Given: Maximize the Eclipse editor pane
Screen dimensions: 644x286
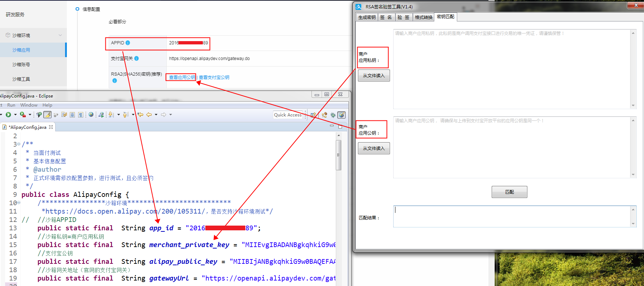Looking at the screenshot, I should 340,127.
